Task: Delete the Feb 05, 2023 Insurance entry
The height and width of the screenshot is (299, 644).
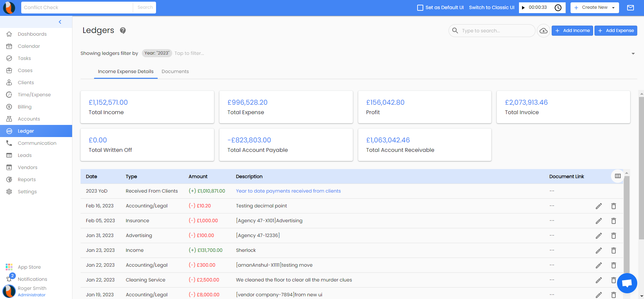Action: click(613, 221)
